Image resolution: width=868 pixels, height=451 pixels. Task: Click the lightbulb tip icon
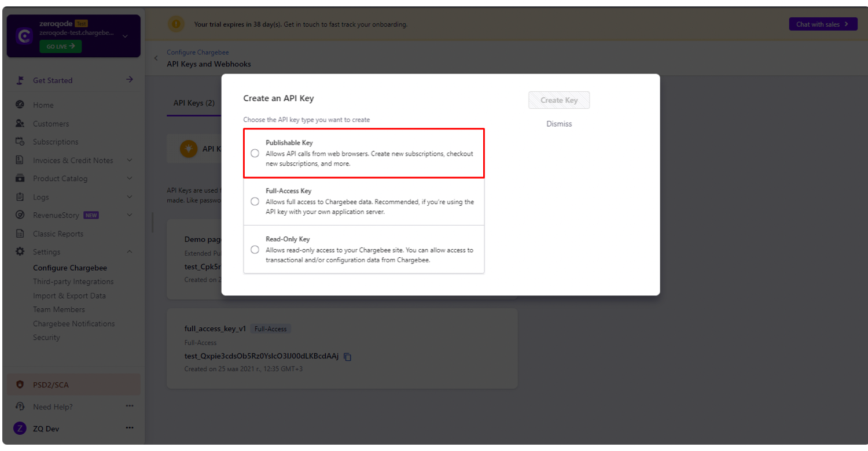point(188,149)
